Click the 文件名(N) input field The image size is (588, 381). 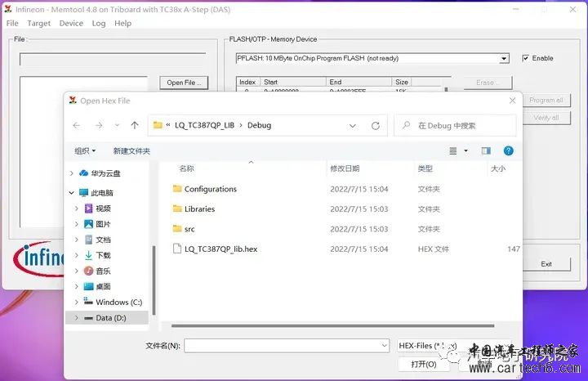(x=283, y=345)
